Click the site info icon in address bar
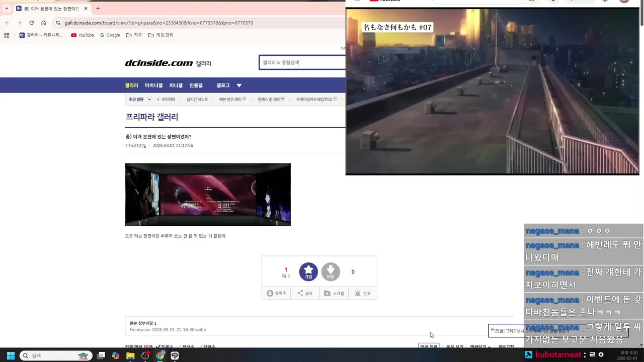Screen dimensions: 644x362 point(58,23)
